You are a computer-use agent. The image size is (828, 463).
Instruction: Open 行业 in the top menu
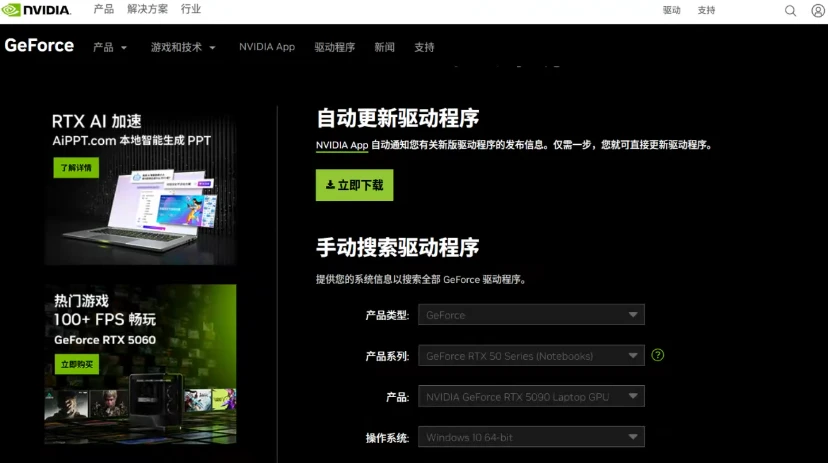pyautogui.click(x=191, y=9)
